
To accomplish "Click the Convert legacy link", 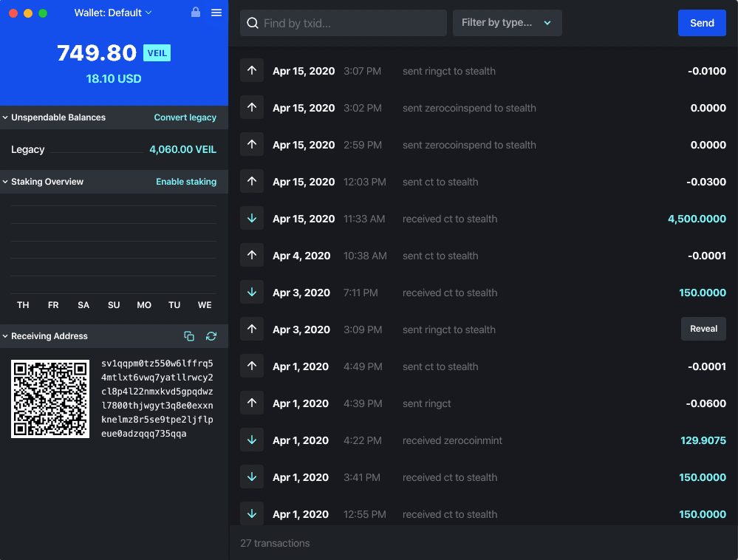I will [185, 117].
